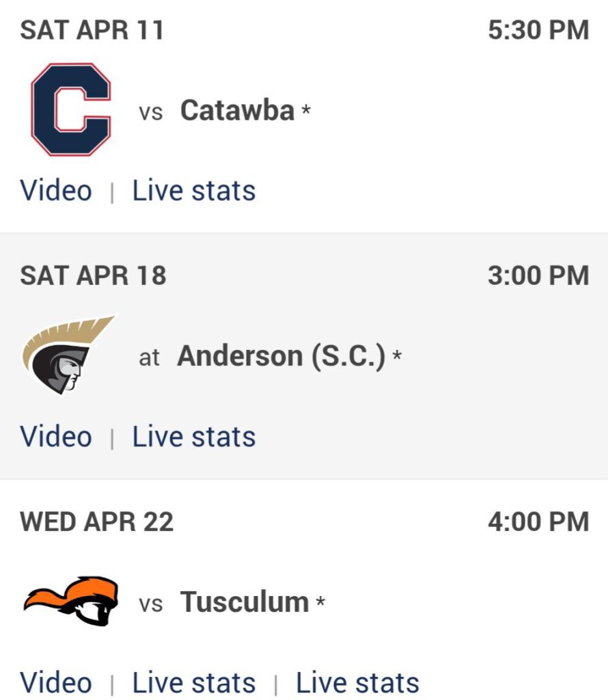608x700 pixels.
Task: Open the Catawba opponent name
Action: (x=237, y=110)
